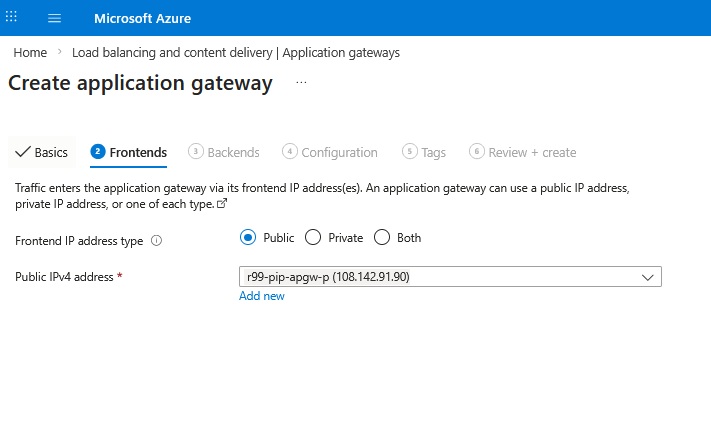Jump to the Tags tab
711x432 pixels.
(424, 152)
